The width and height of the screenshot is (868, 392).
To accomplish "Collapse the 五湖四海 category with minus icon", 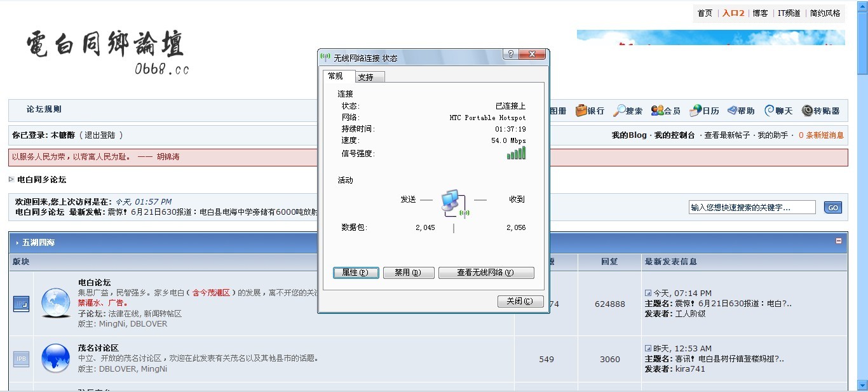I will (838, 241).
